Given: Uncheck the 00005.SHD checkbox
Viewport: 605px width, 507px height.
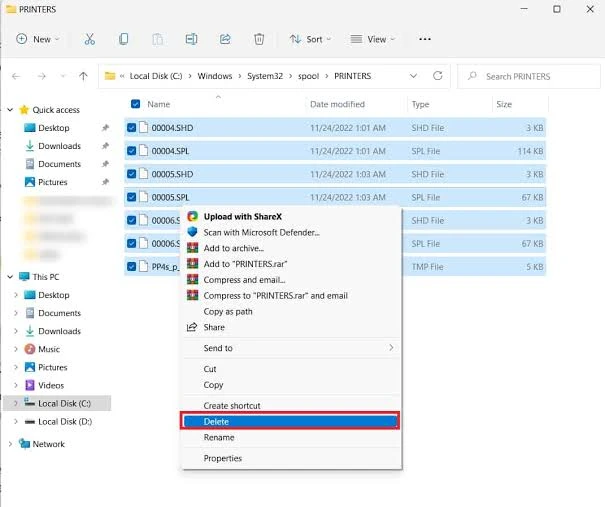Looking at the screenshot, I should 132,174.
